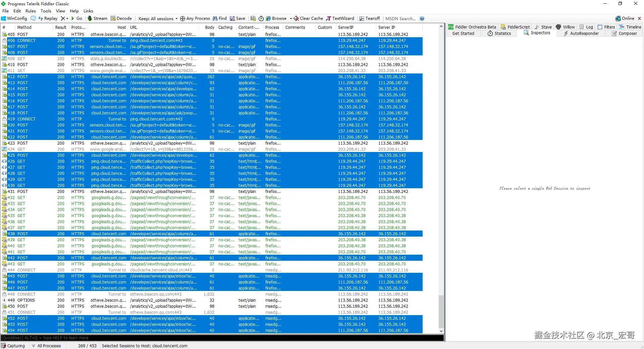Screen dimensions: 644x349
Task: Click the blue help icon in toolbar
Action: (x=422, y=18)
